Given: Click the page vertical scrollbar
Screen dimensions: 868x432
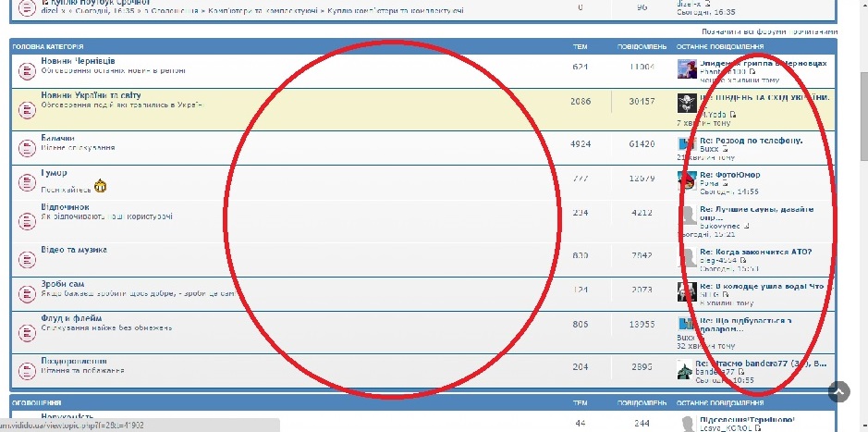Looking at the screenshot, I should 862,185.
